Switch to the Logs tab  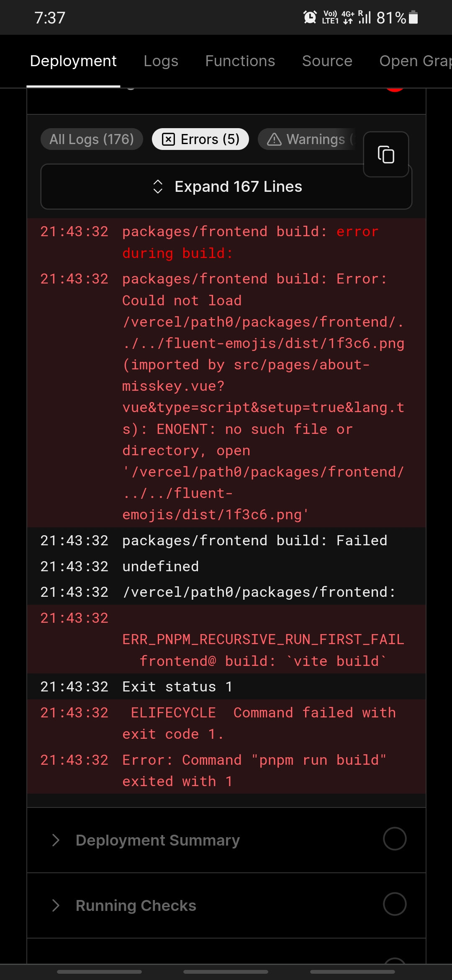click(x=161, y=61)
